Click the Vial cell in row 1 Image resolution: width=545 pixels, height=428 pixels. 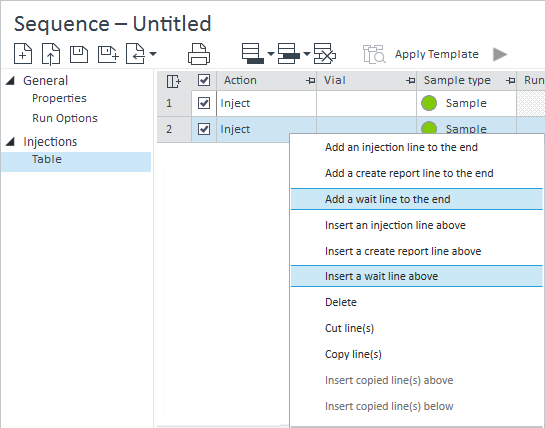coord(366,103)
